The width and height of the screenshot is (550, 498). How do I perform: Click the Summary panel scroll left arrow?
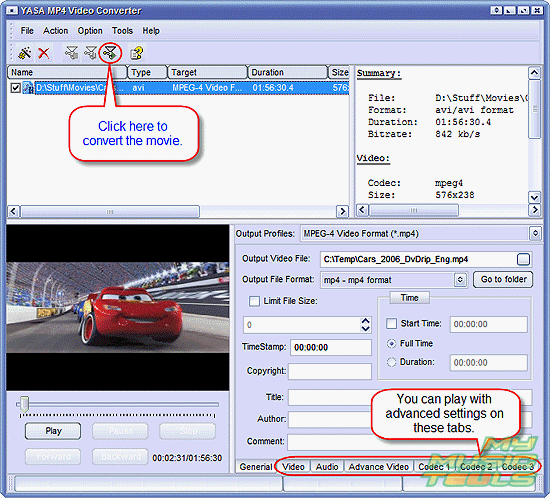[362, 210]
